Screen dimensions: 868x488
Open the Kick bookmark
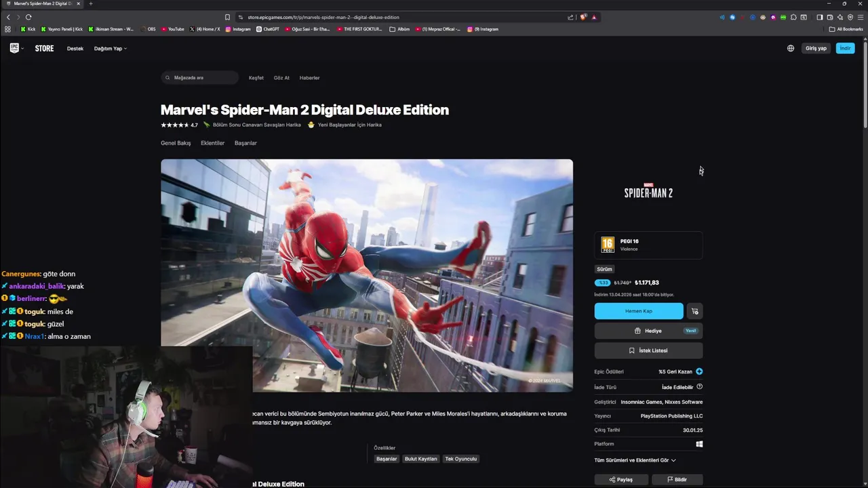28,29
